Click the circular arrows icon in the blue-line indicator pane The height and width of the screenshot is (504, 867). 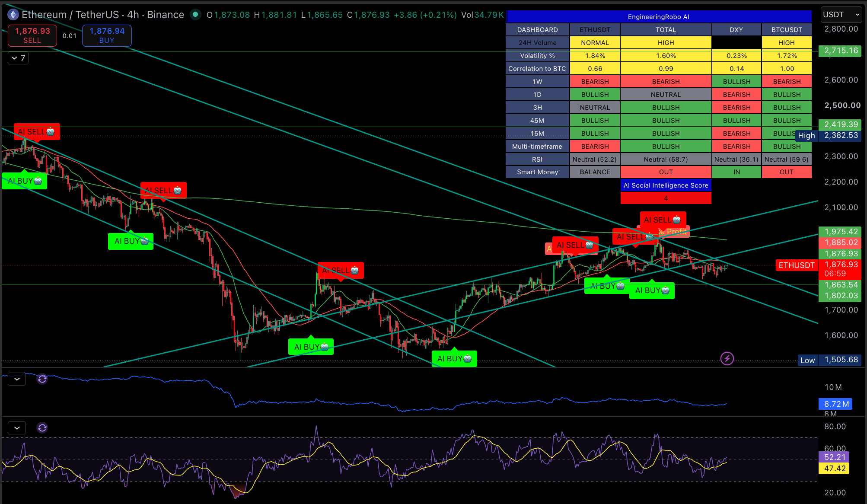(x=42, y=379)
